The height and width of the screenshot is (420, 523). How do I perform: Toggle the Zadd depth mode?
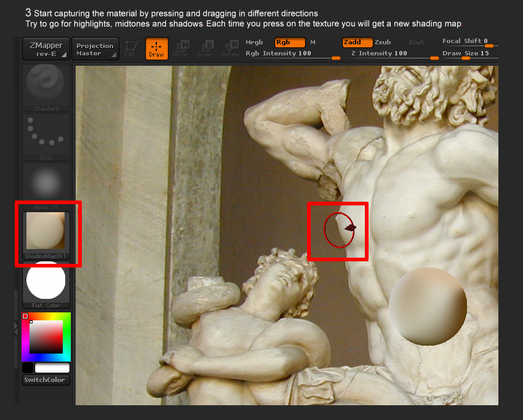click(x=357, y=42)
